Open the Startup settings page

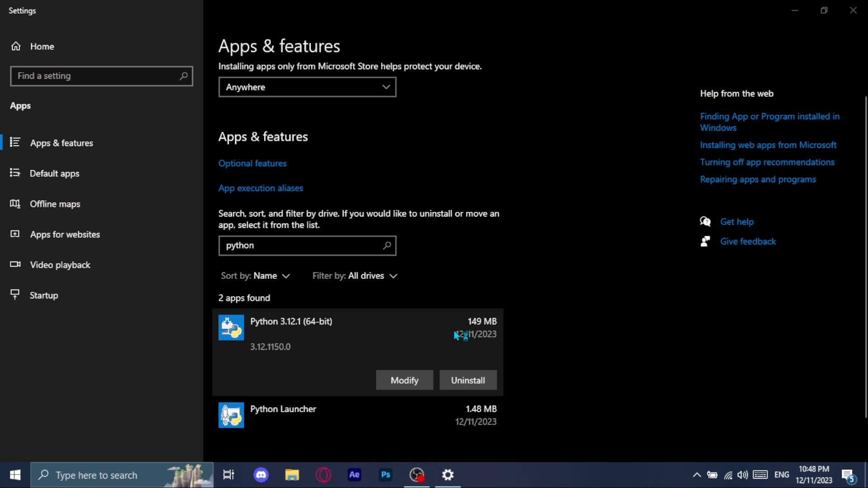[44, 296]
